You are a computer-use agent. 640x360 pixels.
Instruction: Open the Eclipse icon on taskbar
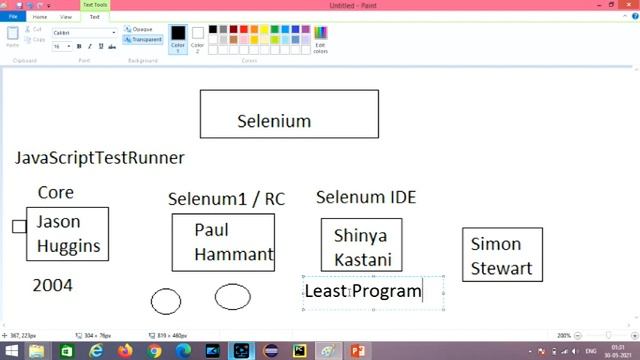[271, 351]
